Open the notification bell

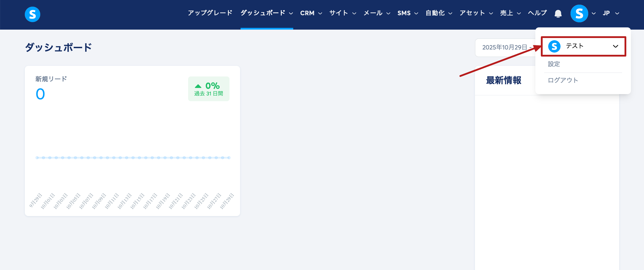pos(558,13)
